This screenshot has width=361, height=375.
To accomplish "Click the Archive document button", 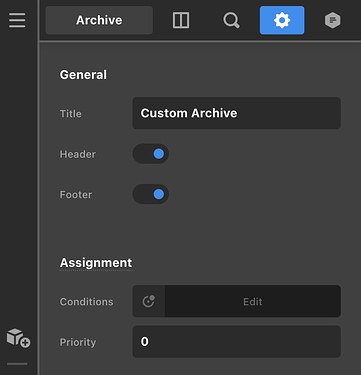I will click(99, 20).
